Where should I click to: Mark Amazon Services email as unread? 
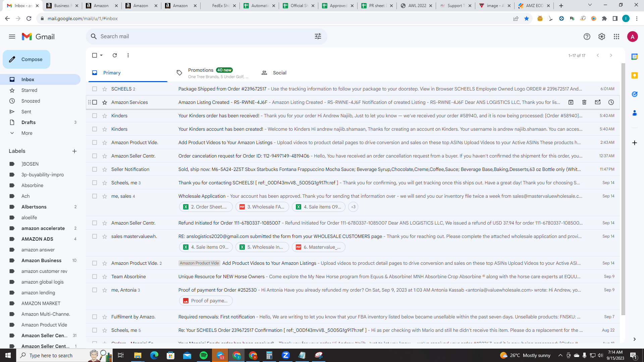(598, 102)
